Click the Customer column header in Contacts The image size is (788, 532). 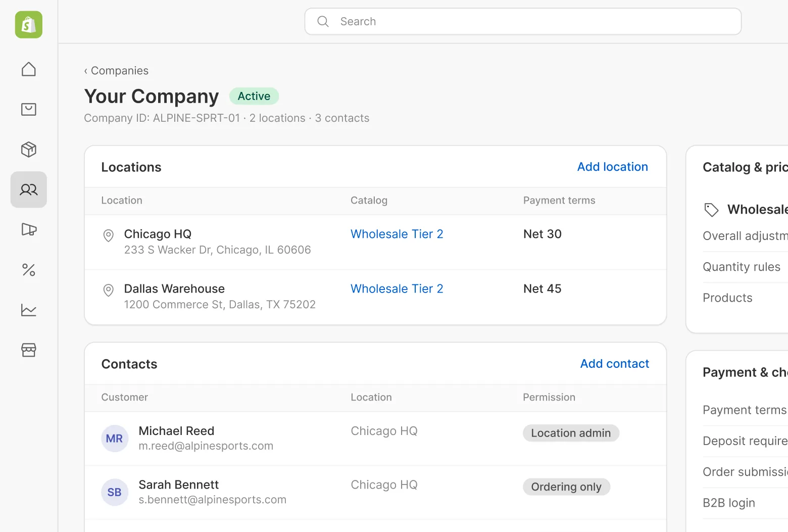click(125, 397)
